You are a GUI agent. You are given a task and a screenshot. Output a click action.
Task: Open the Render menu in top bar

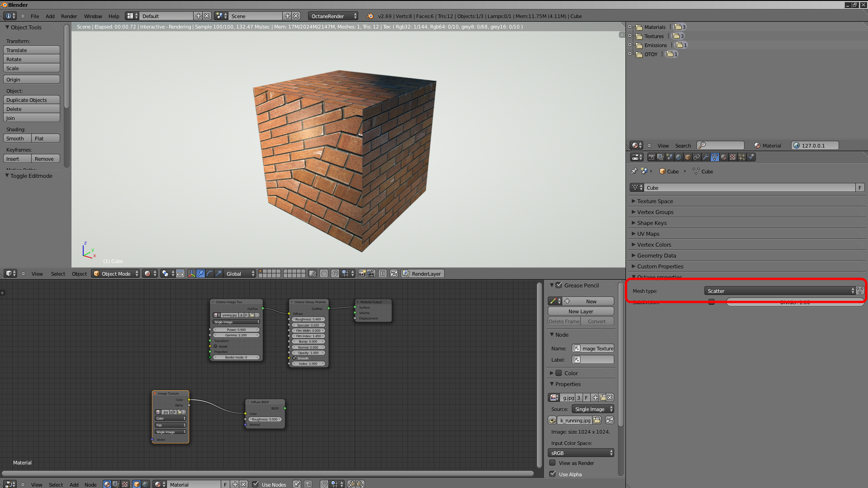pyautogui.click(x=69, y=16)
